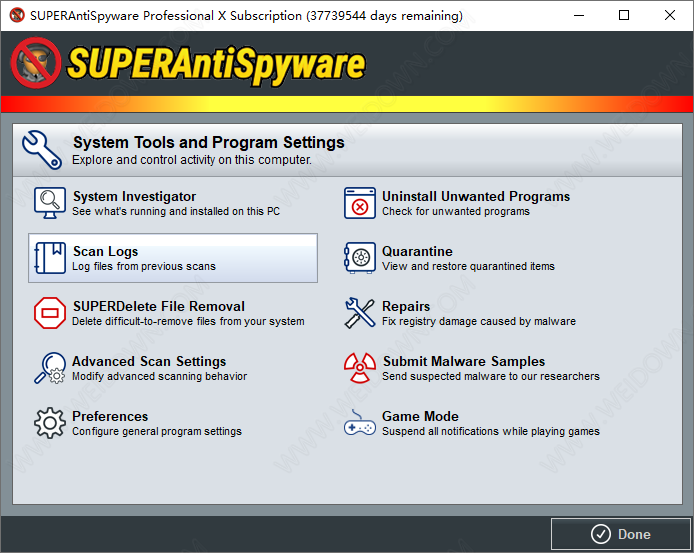
Task: Click the Preferences gear icon
Action: tap(50, 423)
